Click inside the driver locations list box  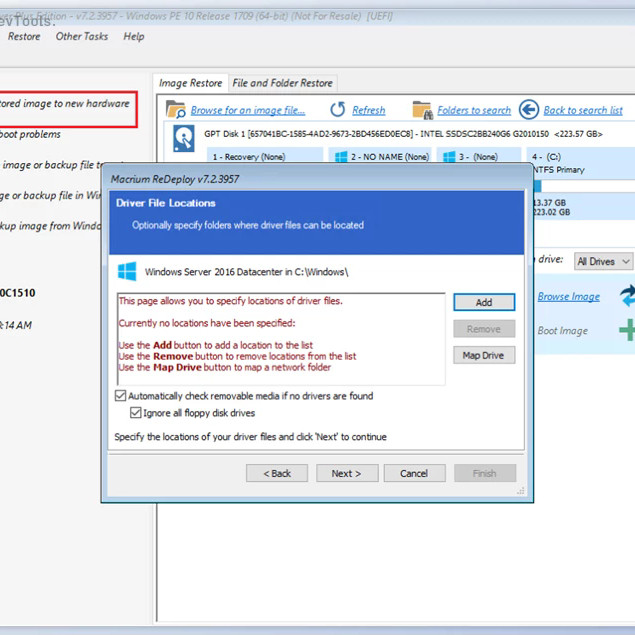click(x=281, y=339)
